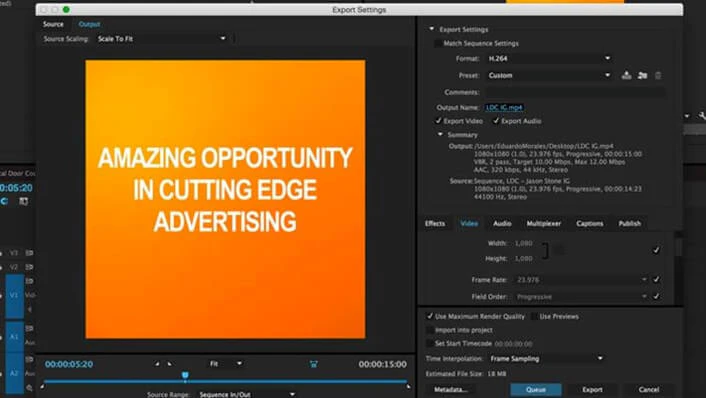The image size is (706, 398).
Task: Switch to the Source tab
Action: click(53, 24)
